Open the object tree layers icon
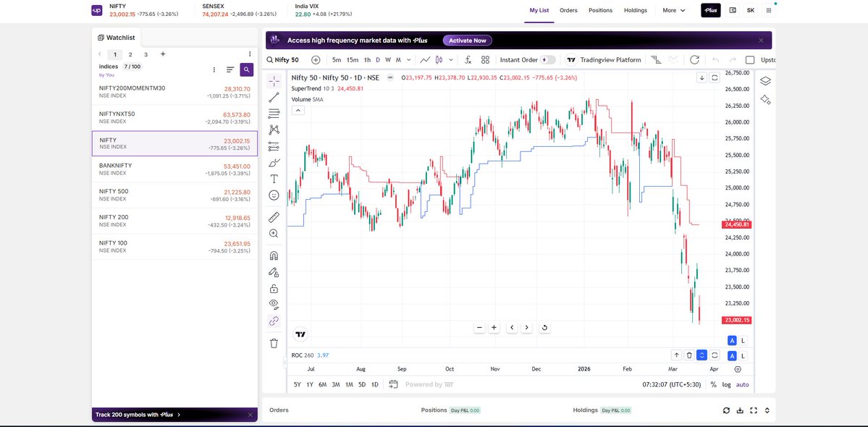The width and height of the screenshot is (868, 427). (x=766, y=81)
